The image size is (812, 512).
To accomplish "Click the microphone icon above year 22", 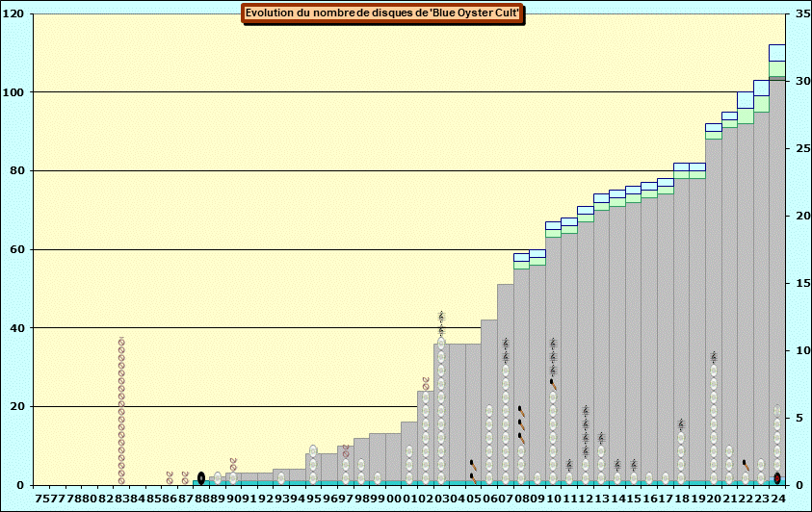I will [x=746, y=465].
